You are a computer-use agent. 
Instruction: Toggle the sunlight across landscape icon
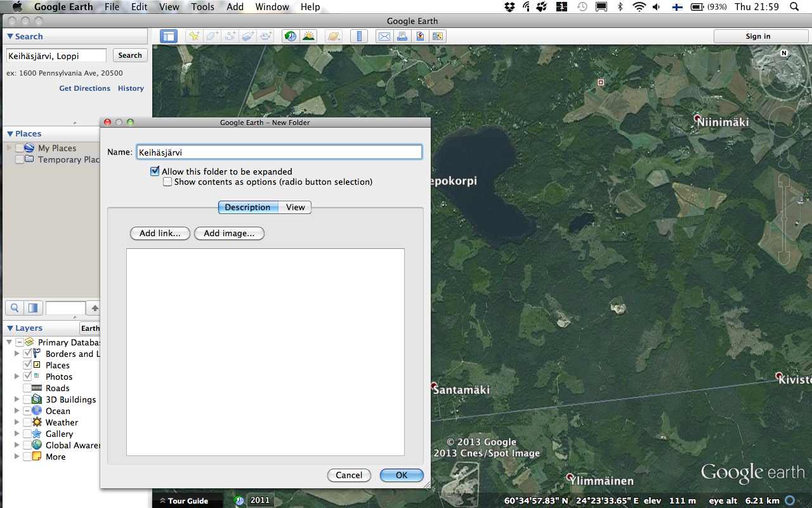pos(308,36)
